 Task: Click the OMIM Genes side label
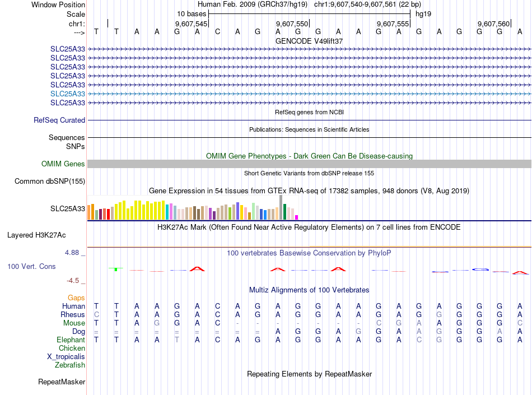point(63,164)
